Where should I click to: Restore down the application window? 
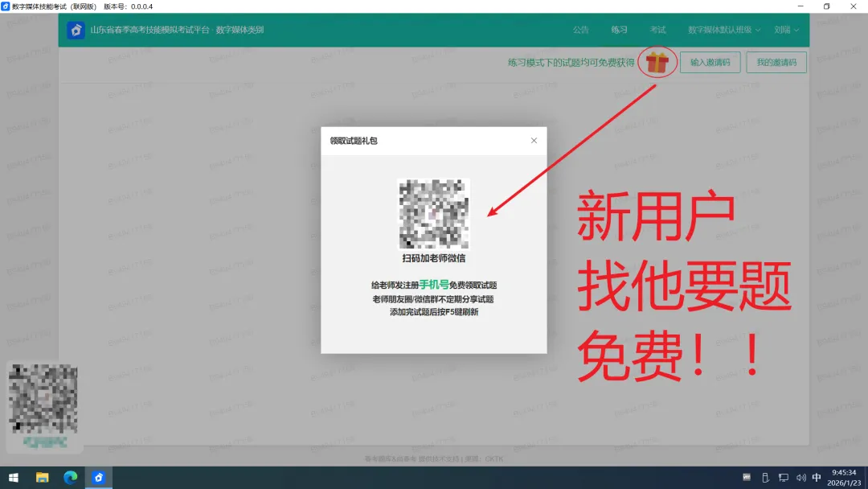(x=826, y=6)
